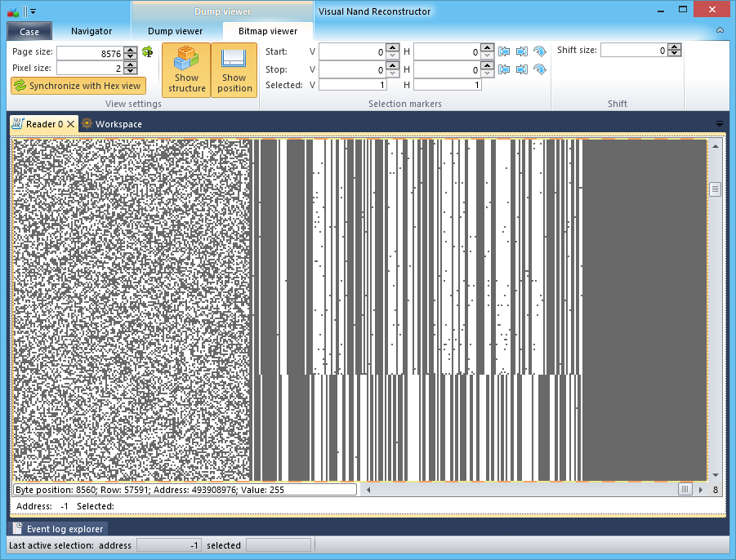Image resolution: width=736 pixels, height=560 pixels.
Task: Increase Page size with up spinner
Action: [131, 50]
